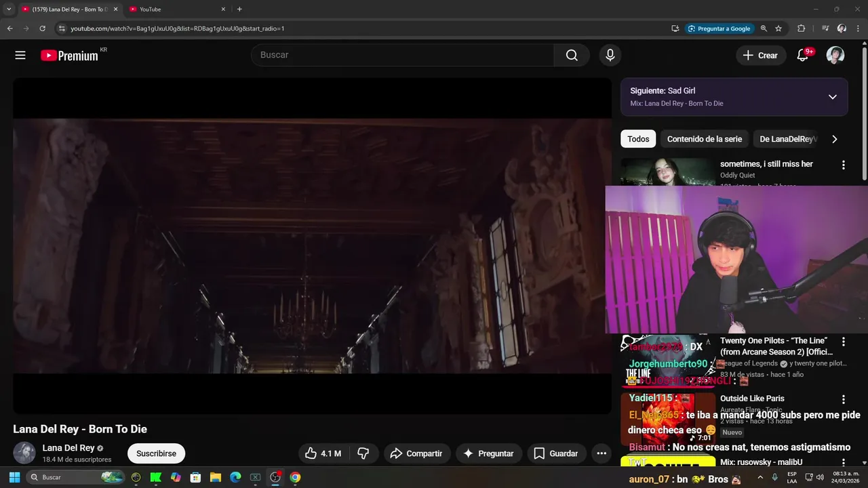
Task: Like the video with thumbs-up button
Action: click(323, 453)
